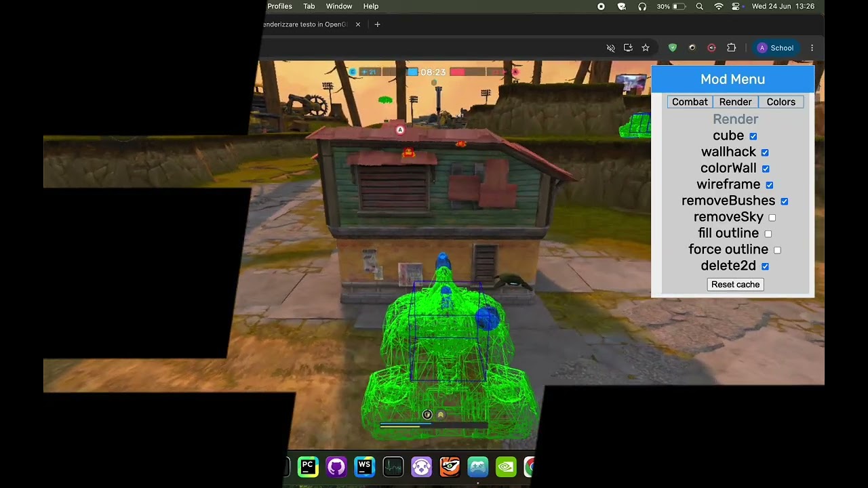Uncheck the wireframe option
The image size is (868, 488).
(x=770, y=185)
